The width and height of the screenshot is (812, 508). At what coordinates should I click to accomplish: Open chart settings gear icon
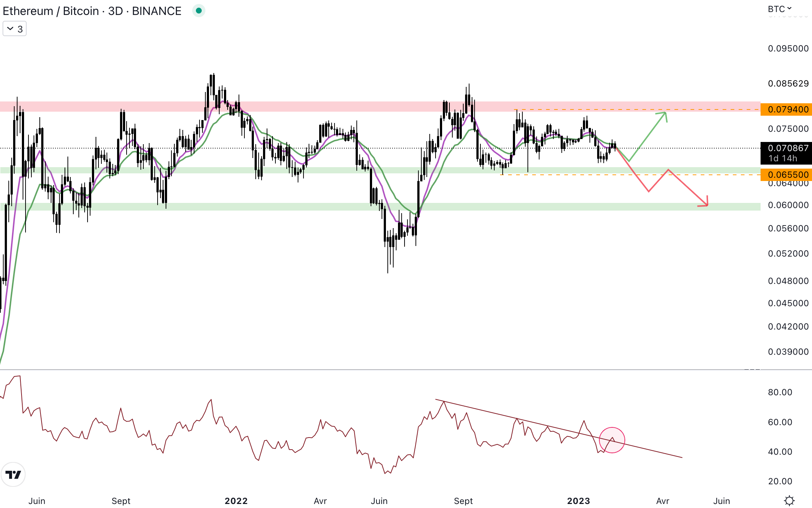[789, 500]
